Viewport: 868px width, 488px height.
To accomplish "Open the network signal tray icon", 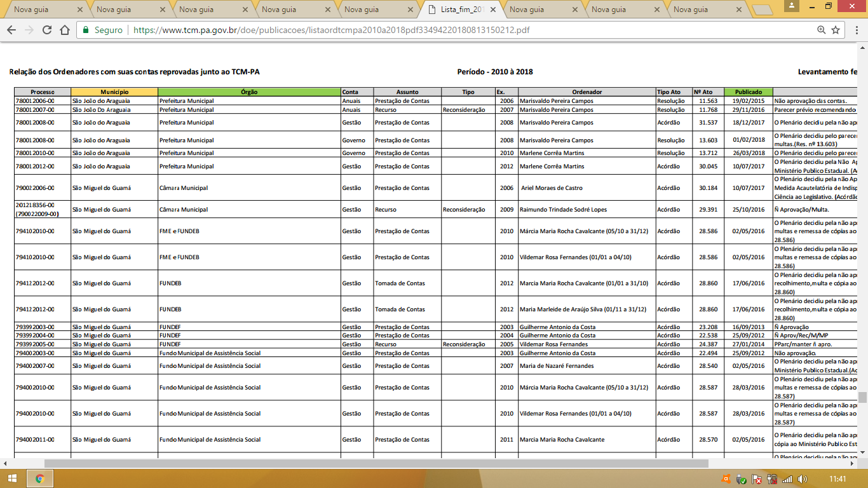I will click(x=787, y=478).
